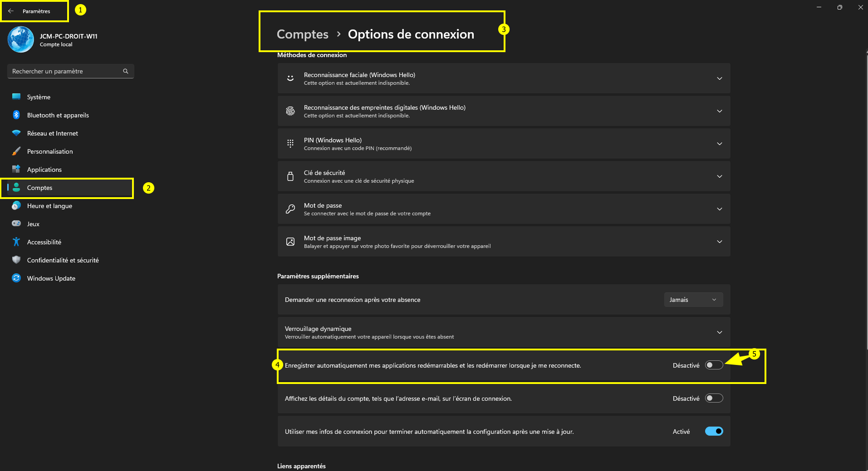Enable showing account details on sign-in screen
The height and width of the screenshot is (471, 868).
click(x=714, y=398)
